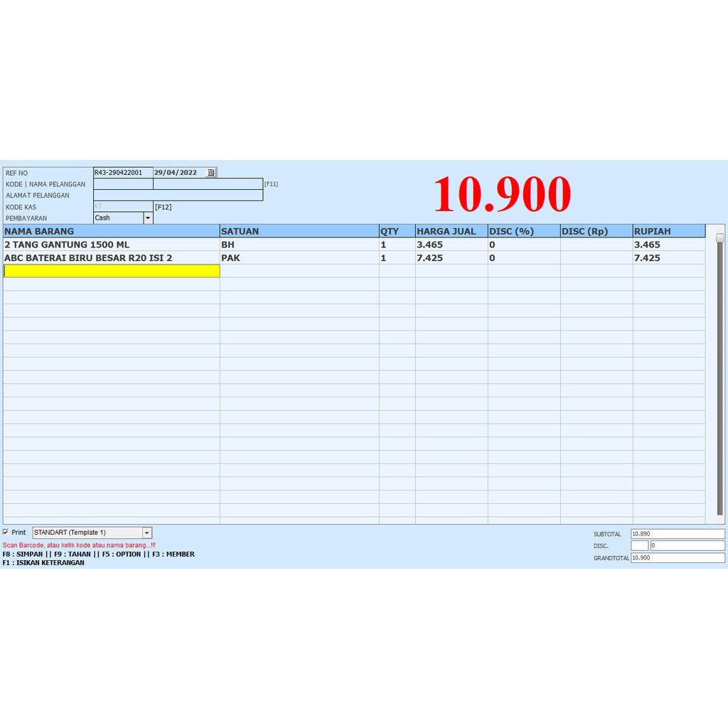Select the ALAMAT PELANGGAN address field

click(178, 196)
